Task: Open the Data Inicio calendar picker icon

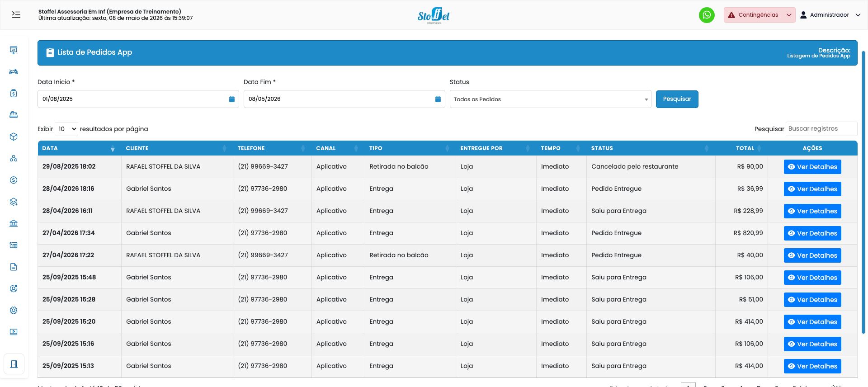Action: pos(231,99)
